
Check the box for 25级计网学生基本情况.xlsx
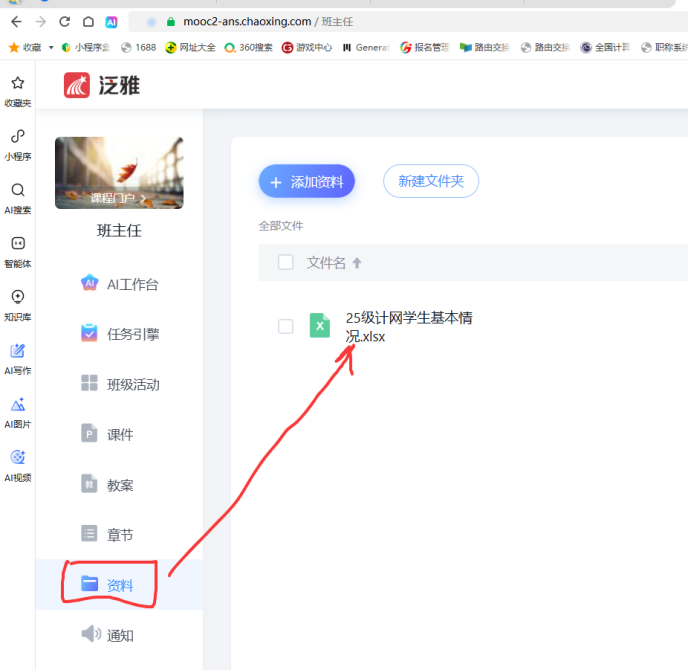(286, 326)
